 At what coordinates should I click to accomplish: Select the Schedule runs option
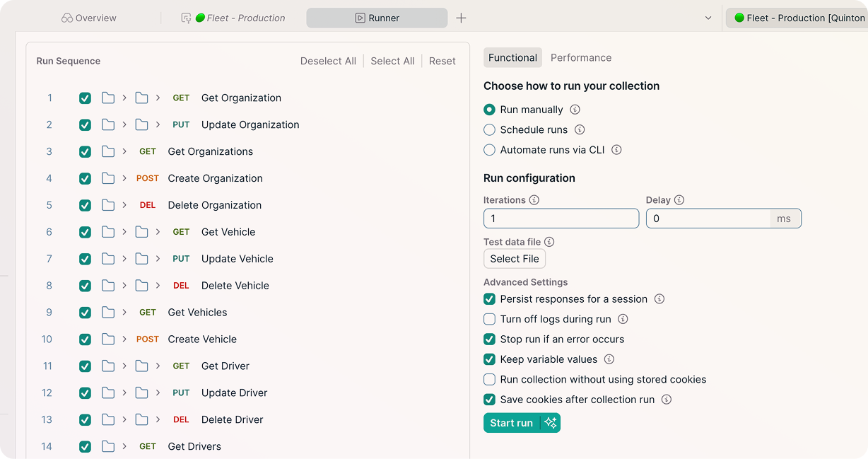pos(489,129)
